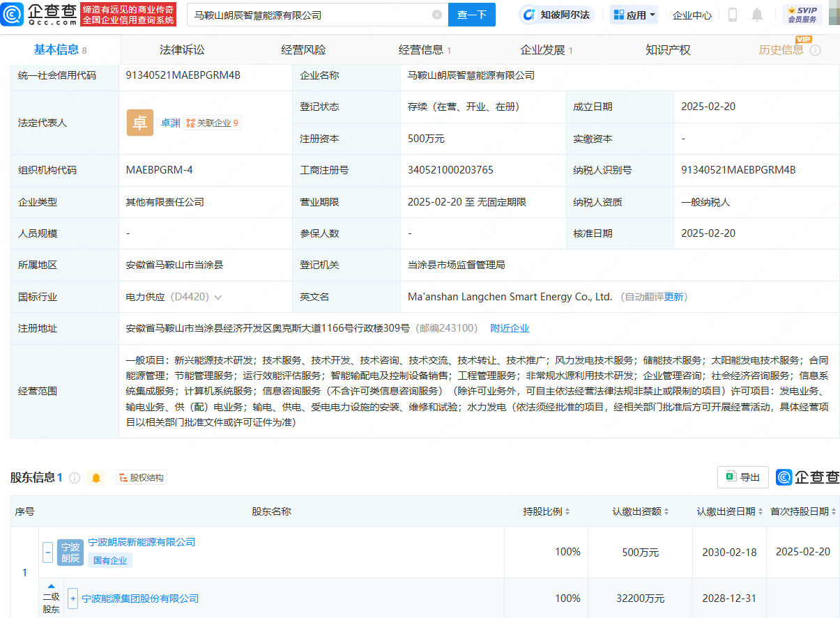Click the 查一下 search button
This screenshot has width=840, height=618.
point(472,15)
